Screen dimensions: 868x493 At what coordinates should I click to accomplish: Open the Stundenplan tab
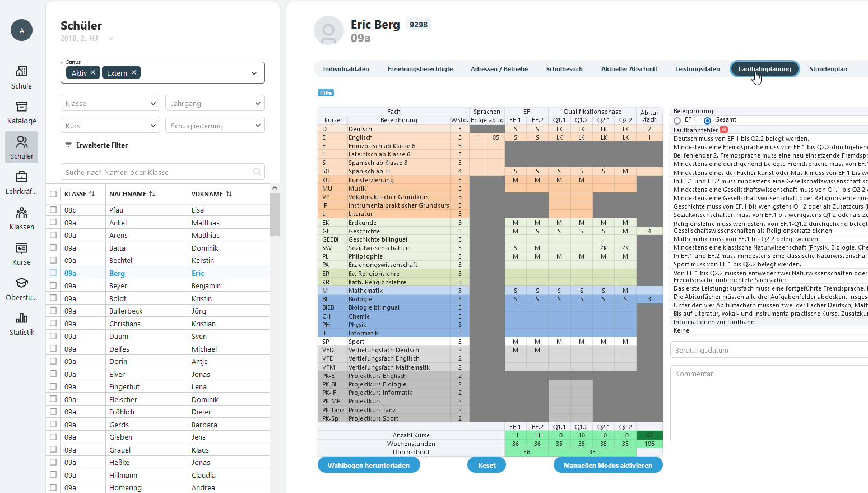coord(828,69)
